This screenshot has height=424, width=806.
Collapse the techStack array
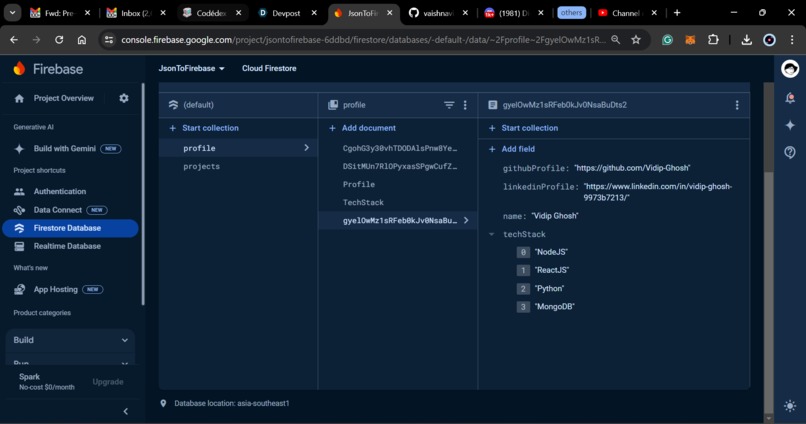coord(491,234)
